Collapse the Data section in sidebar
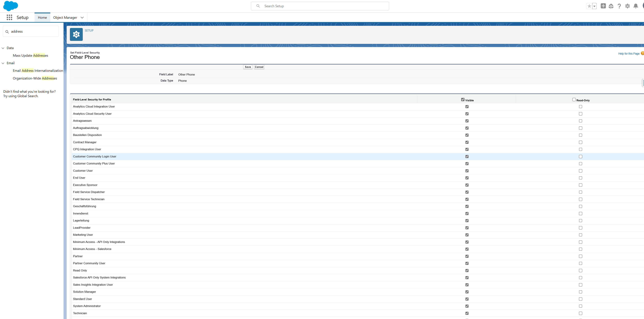This screenshot has height=319, width=644. 3,48
